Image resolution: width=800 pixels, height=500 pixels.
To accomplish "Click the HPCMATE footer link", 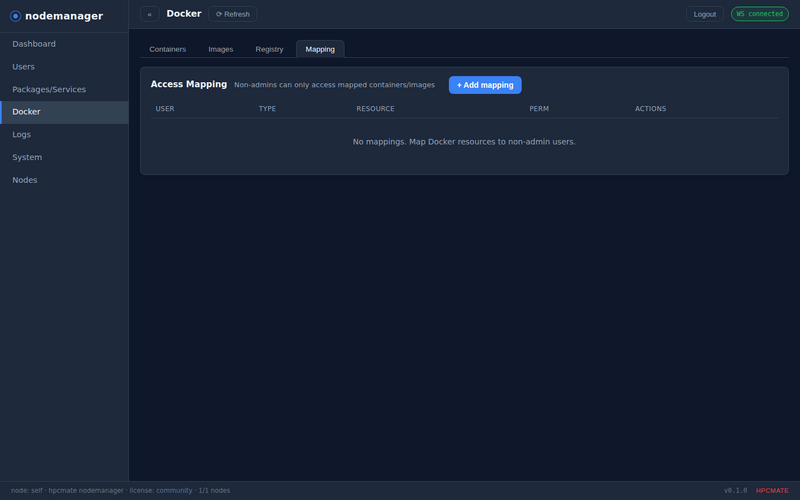I will 772,491.
